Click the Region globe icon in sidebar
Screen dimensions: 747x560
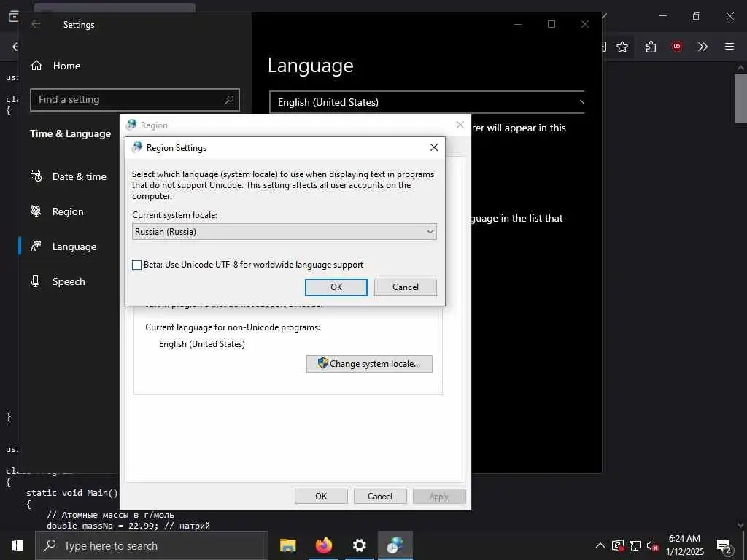tap(36, 211)
